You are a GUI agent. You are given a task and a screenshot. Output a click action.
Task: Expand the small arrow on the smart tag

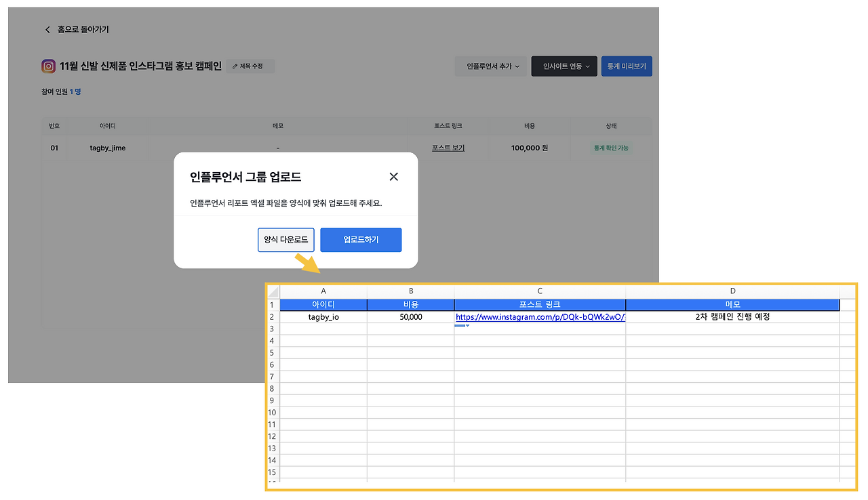(466, 326)
